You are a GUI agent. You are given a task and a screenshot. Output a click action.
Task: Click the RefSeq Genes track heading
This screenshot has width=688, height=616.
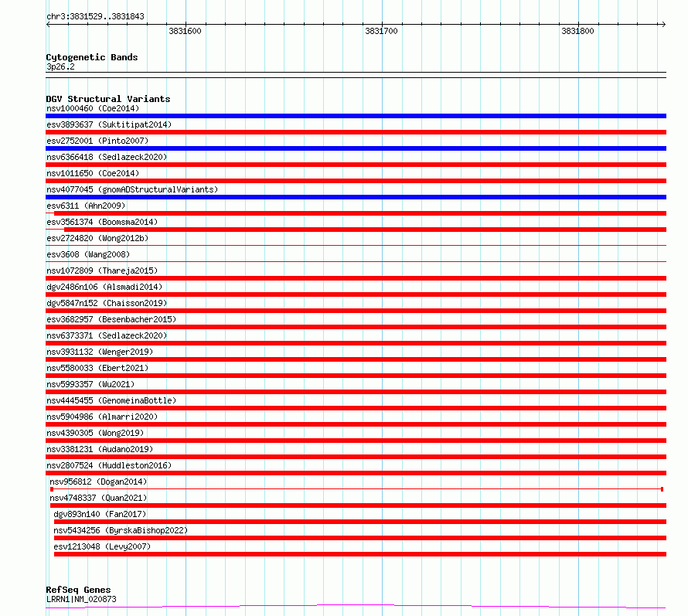(x=78, y=590)
